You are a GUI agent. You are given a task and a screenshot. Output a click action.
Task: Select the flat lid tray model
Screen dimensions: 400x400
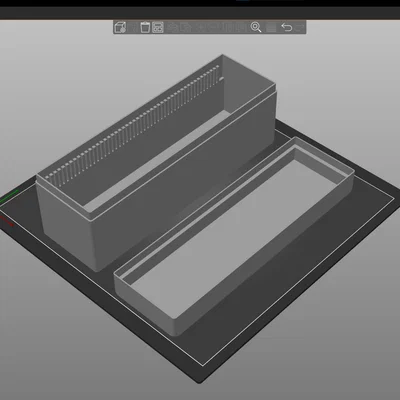pos(233,237)
